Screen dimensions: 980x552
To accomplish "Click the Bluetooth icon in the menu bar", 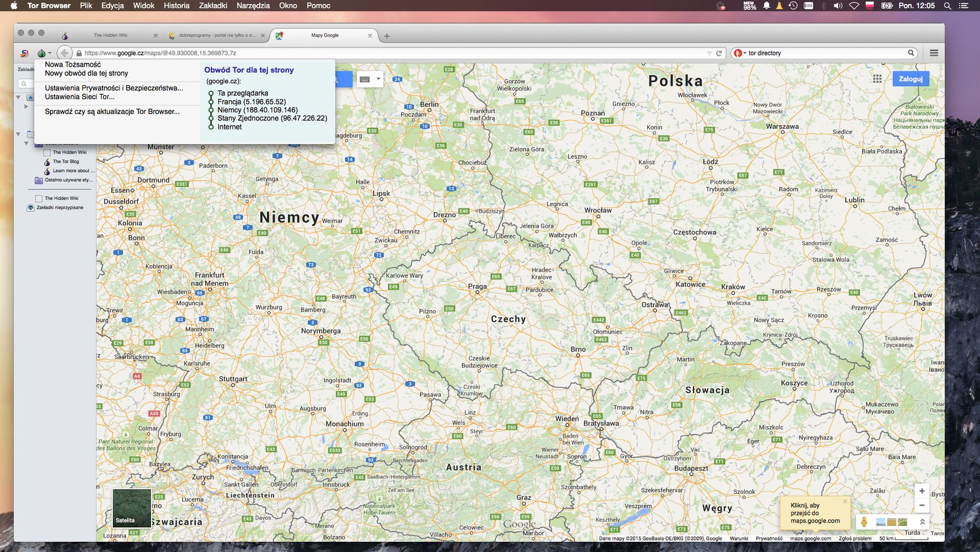I will click(x=823, y=6).
